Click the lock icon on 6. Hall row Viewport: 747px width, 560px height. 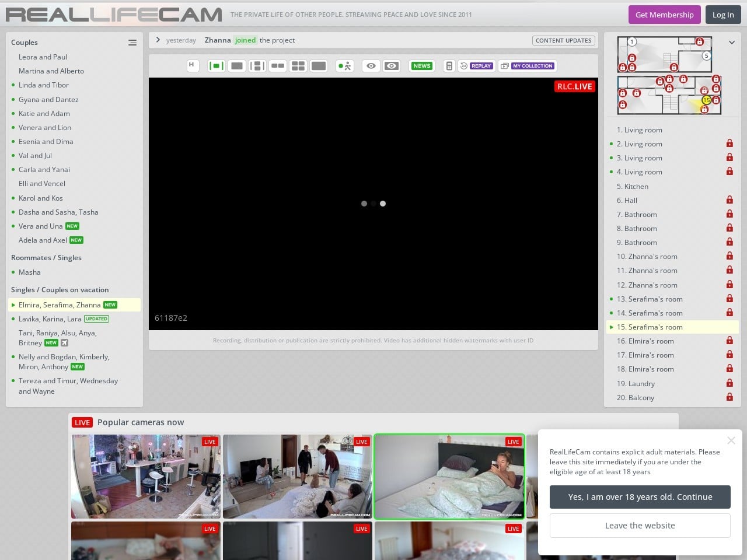click(x=729, y=200)
